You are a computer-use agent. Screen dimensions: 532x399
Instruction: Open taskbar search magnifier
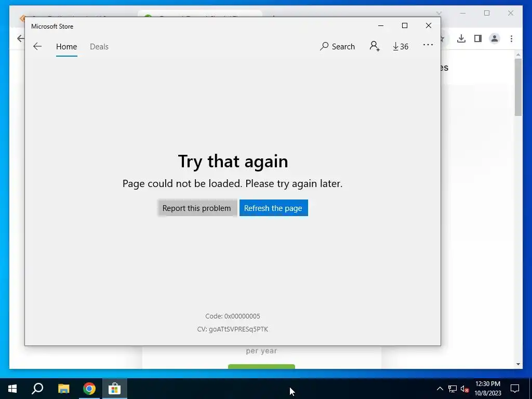click(37, 389)
